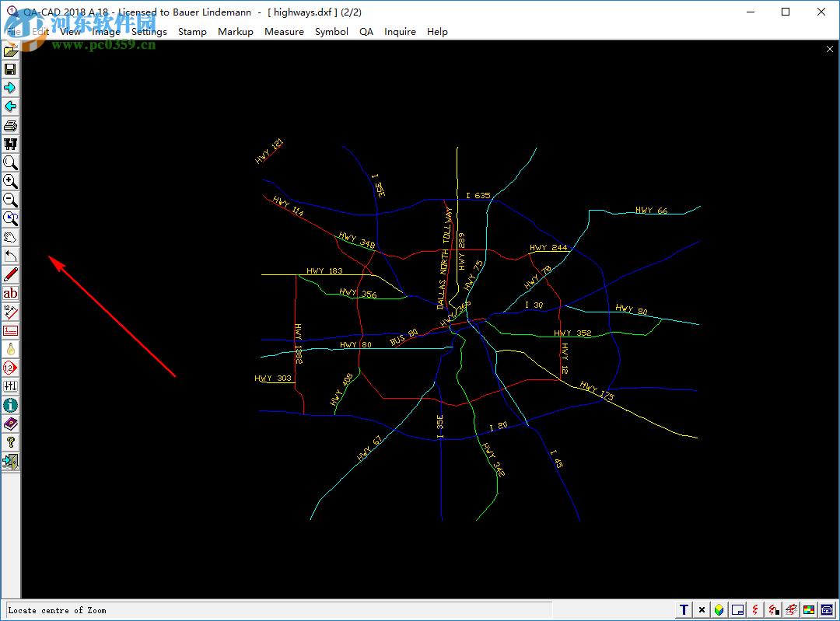Select the dimension measure tool

coord(10,312)
